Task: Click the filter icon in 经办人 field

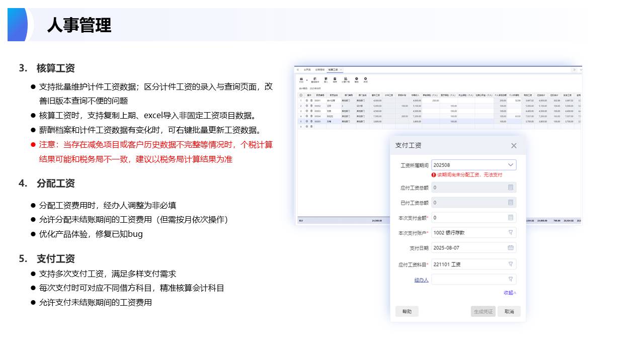Action: [510, 280]
